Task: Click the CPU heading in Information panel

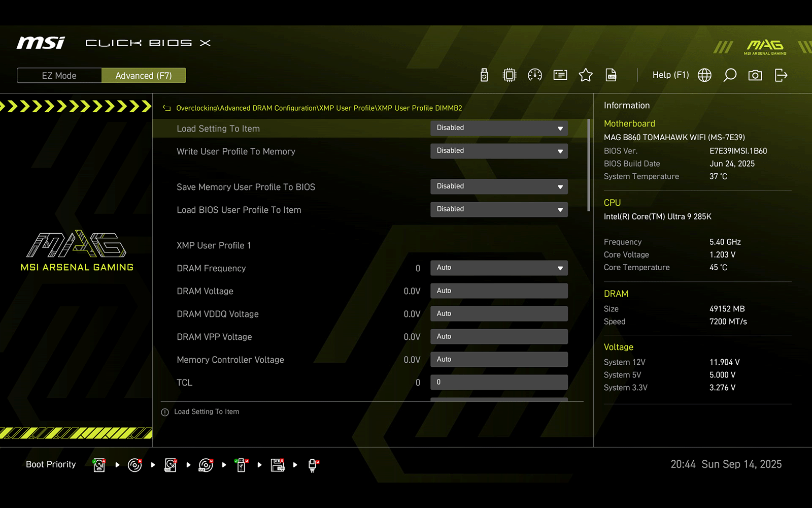Action: tap(612, 203)
